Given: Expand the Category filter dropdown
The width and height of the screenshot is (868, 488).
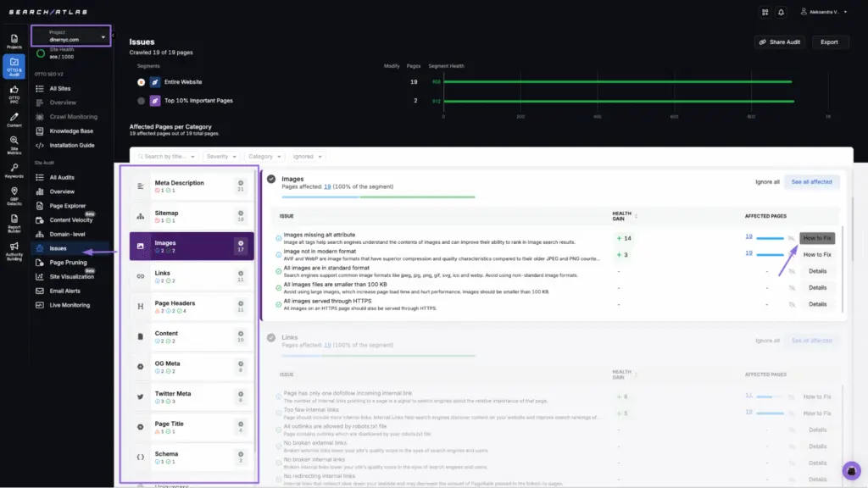Looking at the screenshot, I should coord(264,157).
